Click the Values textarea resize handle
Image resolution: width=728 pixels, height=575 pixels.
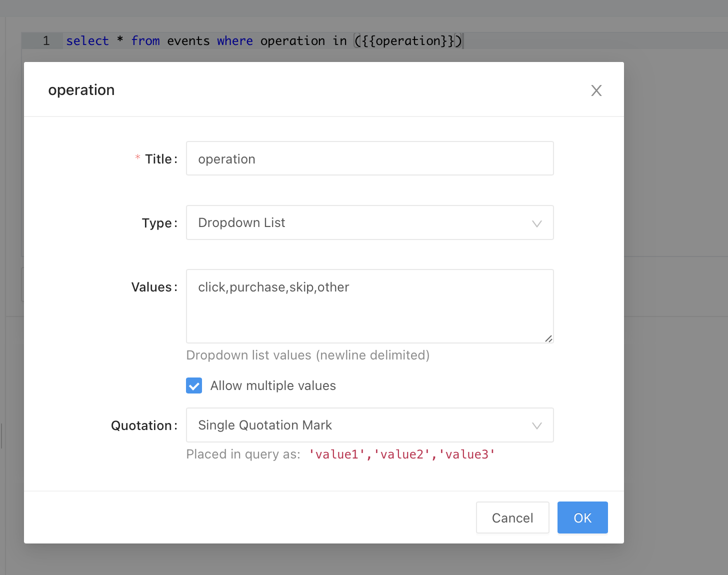[548, 338]
